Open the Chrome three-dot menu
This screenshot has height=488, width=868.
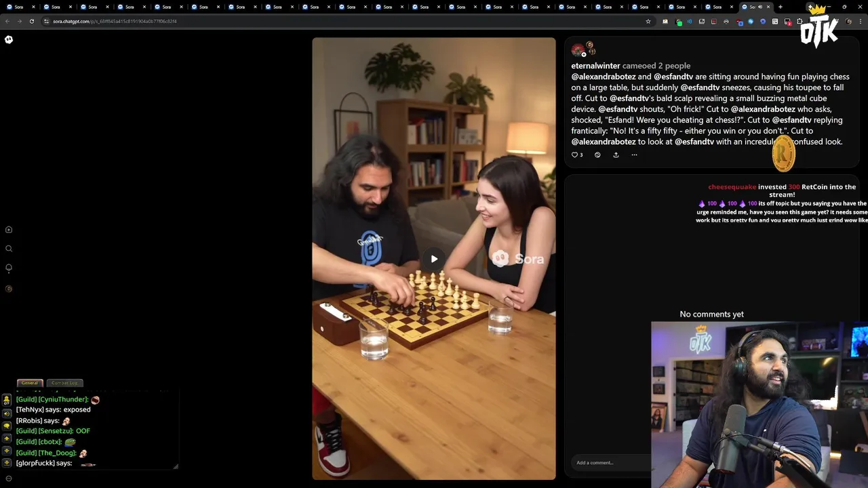coord(861,21)
